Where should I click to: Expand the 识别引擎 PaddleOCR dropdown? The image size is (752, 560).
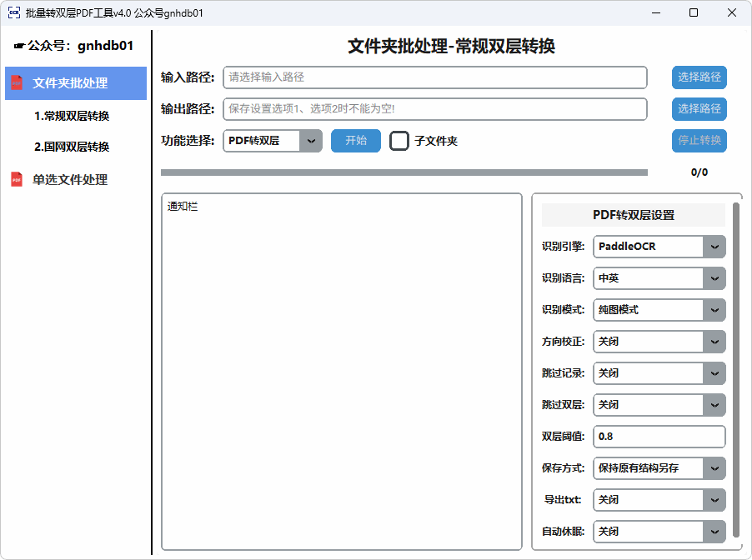click(659, 247)
